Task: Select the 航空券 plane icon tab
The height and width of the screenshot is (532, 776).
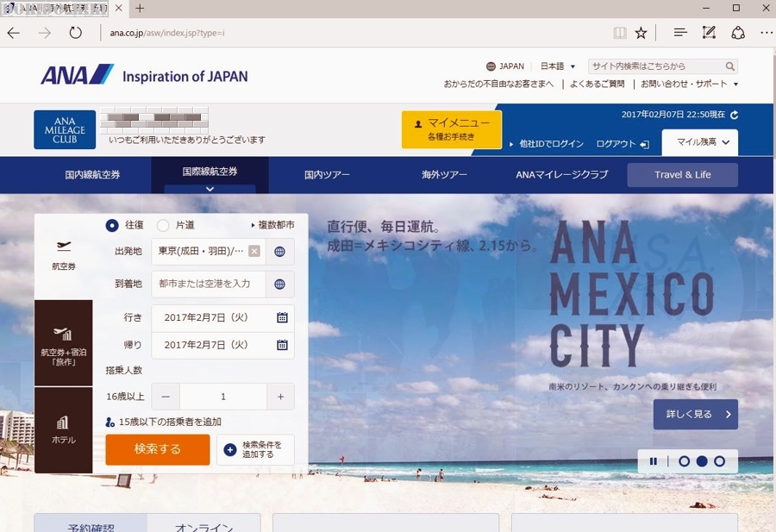Action: [x=63, y=255]
